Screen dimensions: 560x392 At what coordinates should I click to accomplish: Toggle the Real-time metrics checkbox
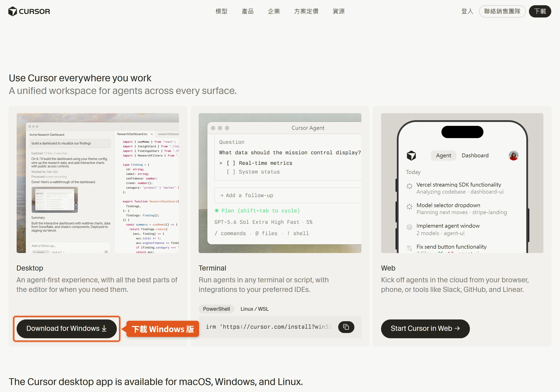tap(231, 163)
